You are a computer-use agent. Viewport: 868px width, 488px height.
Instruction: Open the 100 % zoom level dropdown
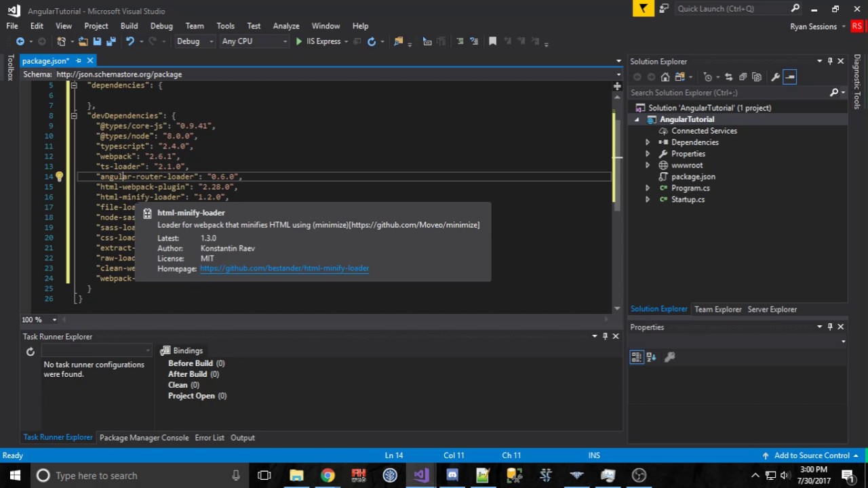tap(54, 319)
